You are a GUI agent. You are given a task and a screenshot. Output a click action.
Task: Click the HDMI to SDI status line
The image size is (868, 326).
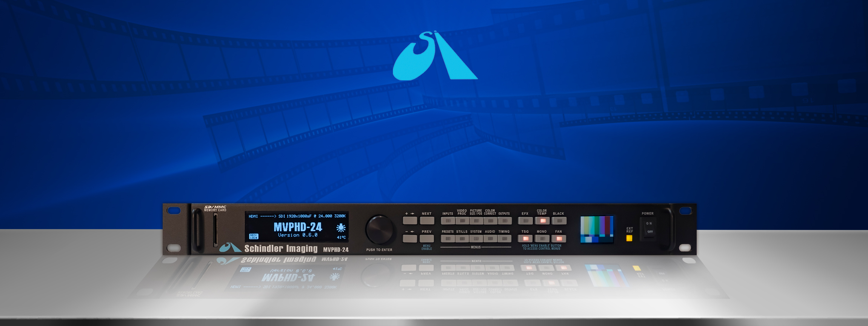point(297,216)
